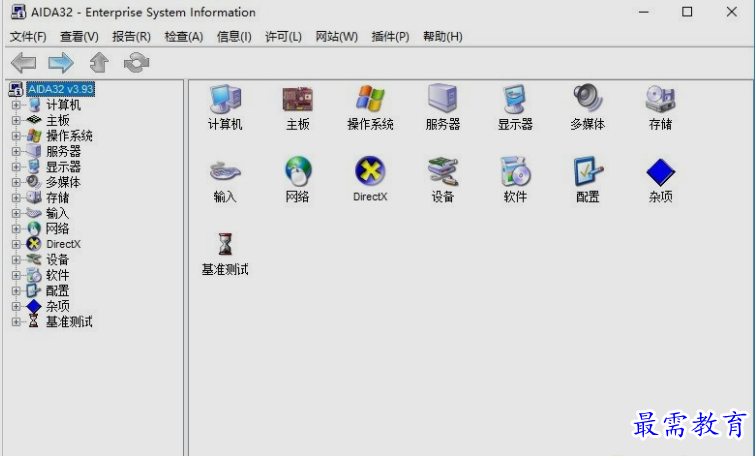Open the 帮助(H) menu

coord(443,37)
